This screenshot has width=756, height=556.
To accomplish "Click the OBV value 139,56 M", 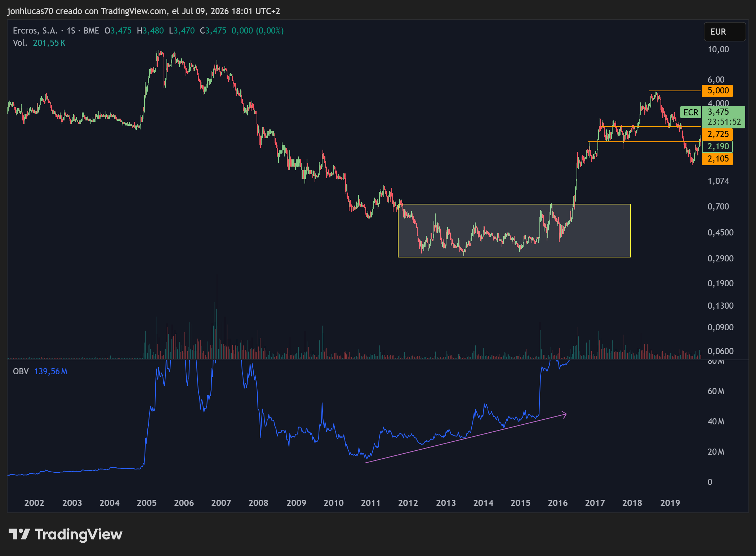I will point(51,371).
